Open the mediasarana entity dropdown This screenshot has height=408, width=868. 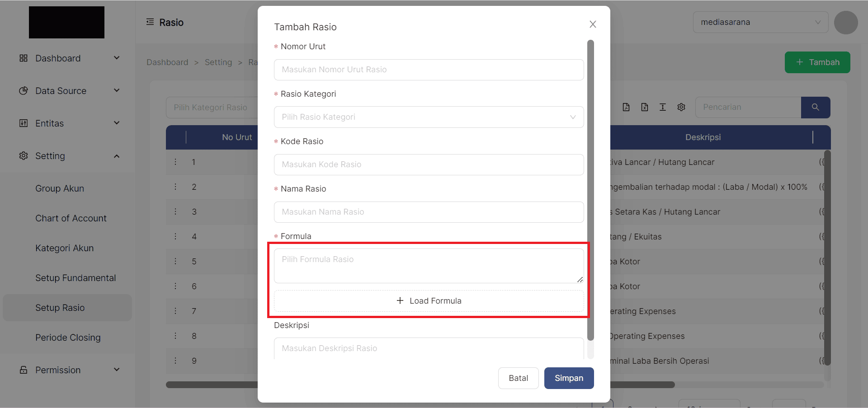click(760, 22)
